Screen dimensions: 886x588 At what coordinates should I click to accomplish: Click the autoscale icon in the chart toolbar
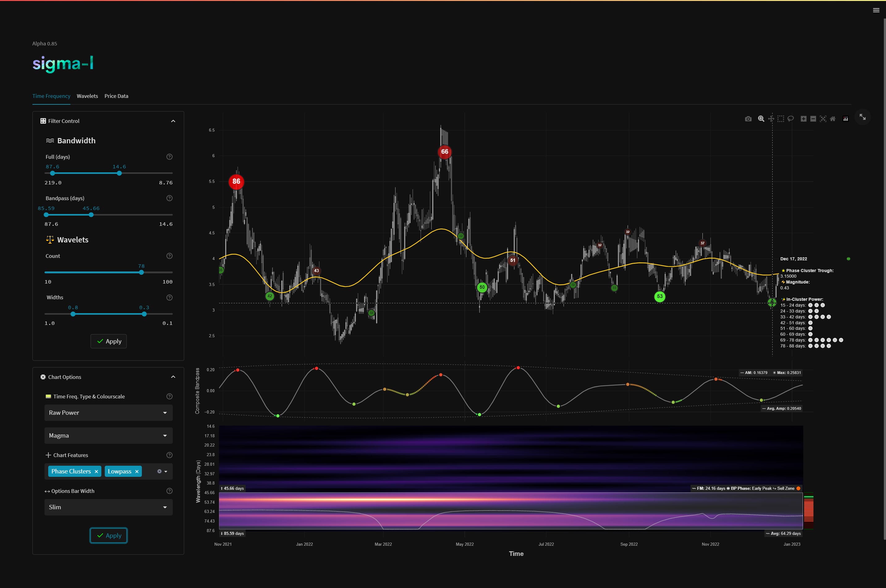823,119
